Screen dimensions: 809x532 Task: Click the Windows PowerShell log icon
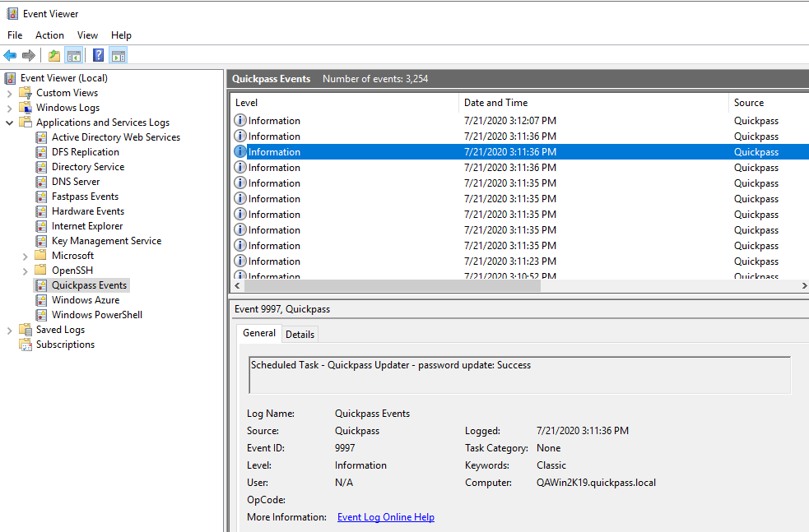[x=41, y=314]
